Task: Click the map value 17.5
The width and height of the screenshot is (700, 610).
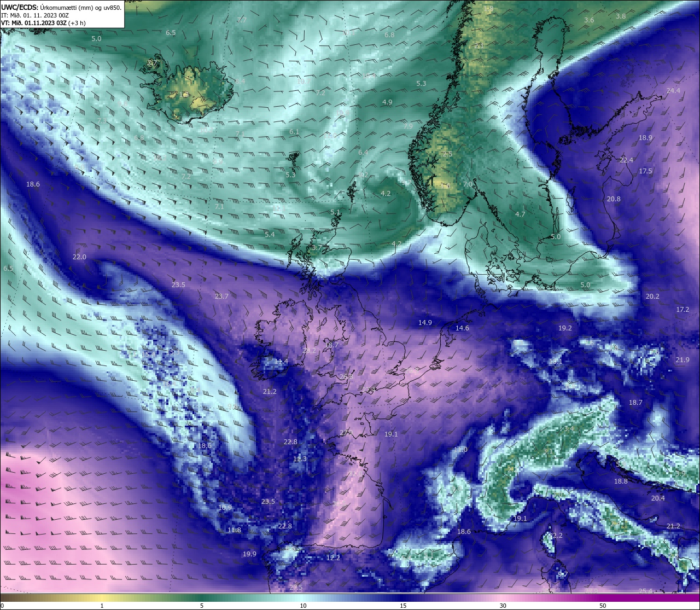Action: pyautogui.click(x=645, y=171)
